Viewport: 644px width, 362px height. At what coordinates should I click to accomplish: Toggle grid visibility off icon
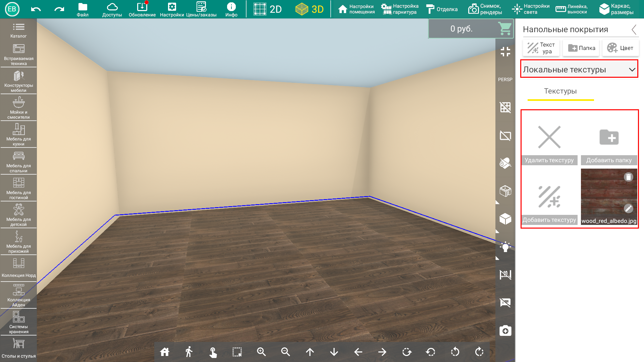[505, 107]
